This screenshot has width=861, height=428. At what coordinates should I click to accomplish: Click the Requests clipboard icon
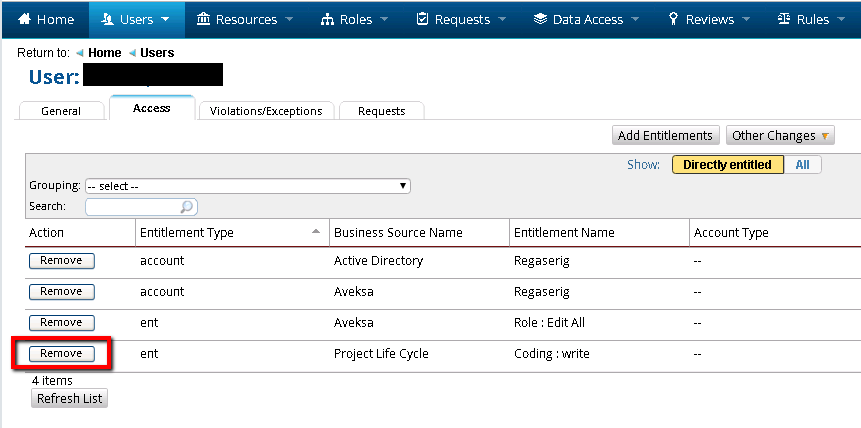pyautogui.click(x=423, y=19)
